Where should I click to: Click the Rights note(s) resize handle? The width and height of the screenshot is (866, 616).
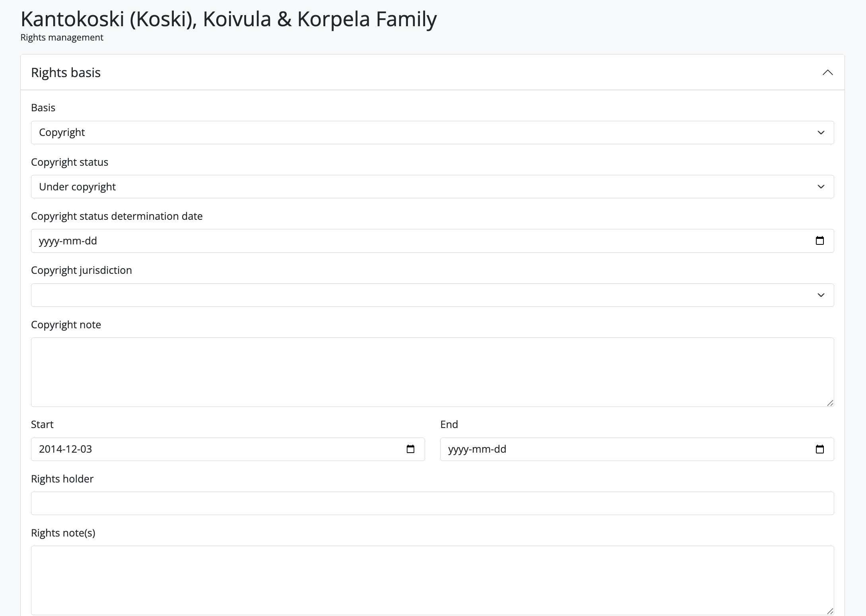830,611
